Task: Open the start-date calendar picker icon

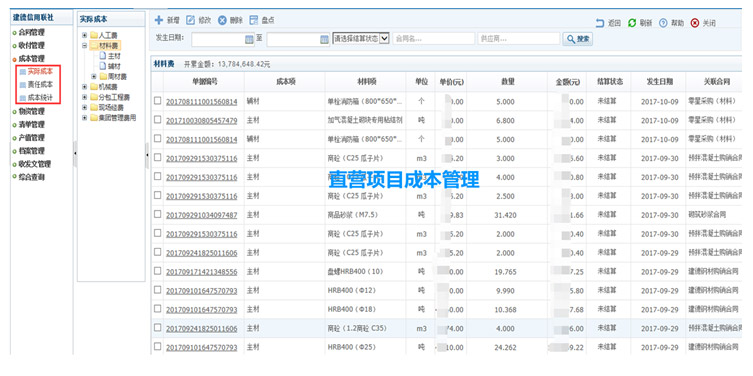Action: point(249,39)
